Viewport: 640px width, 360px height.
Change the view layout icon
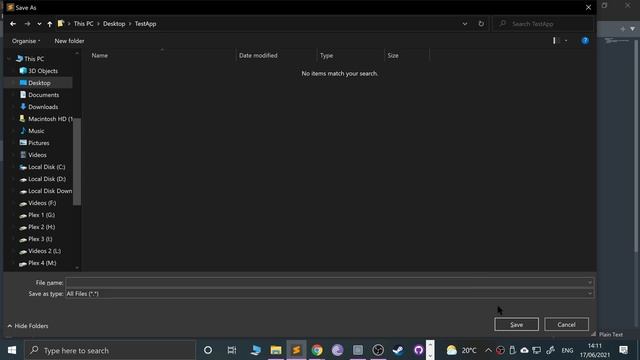554,40
